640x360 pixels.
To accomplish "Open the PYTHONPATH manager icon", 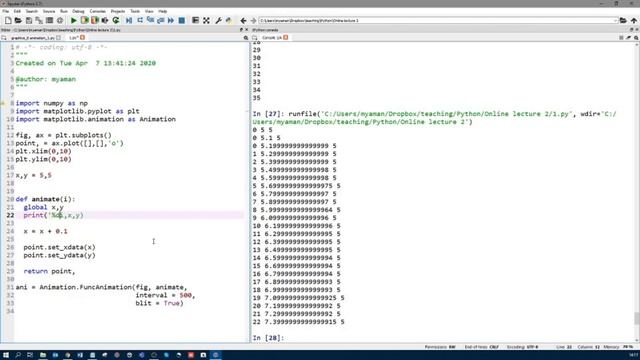I will click(x=229, y=20).
